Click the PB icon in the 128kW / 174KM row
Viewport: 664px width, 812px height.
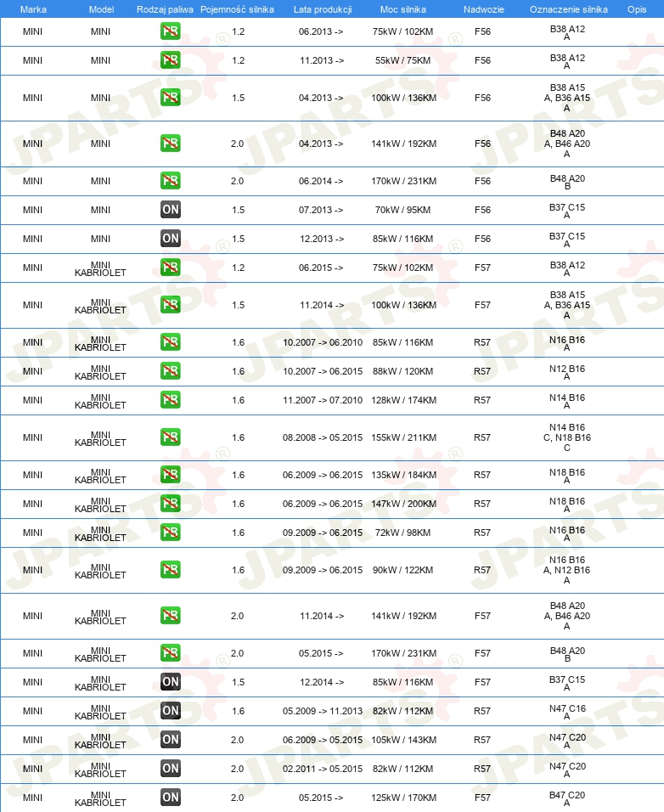point(171,400)
